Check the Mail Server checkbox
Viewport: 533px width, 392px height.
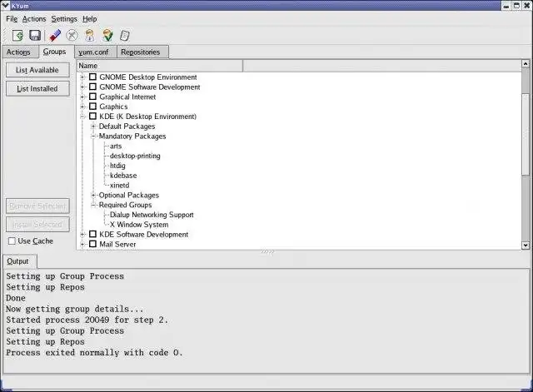(92, 244)
